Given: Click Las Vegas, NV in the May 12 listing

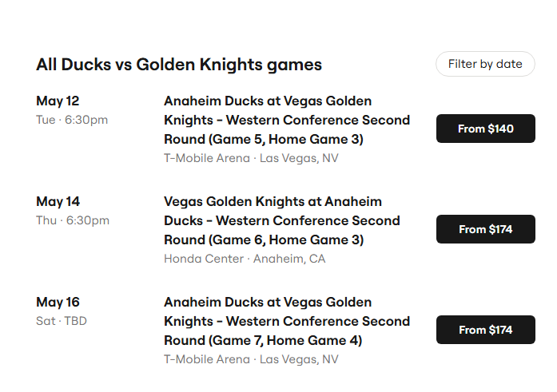Looking at the screenshot, I should tap(299, 159).
